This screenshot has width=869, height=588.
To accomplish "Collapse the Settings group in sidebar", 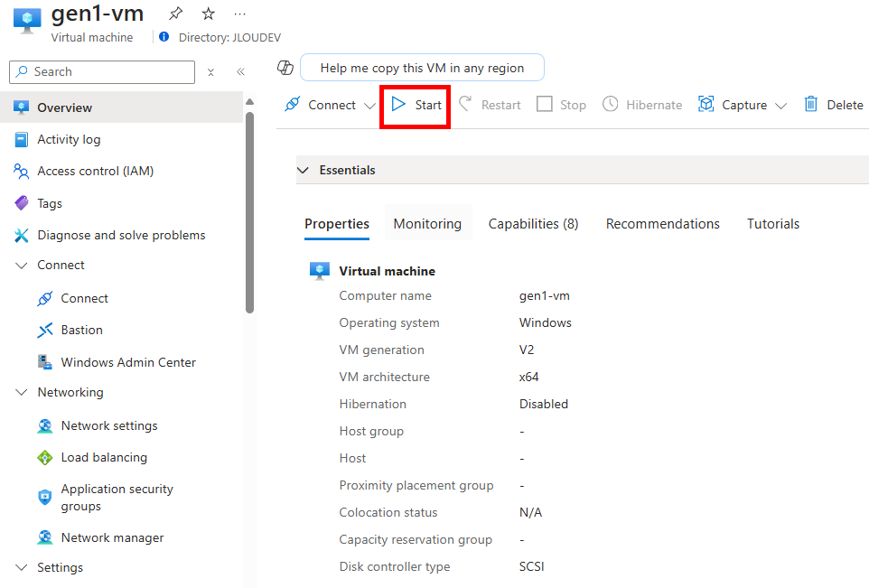I will click(x=21, y=567).
